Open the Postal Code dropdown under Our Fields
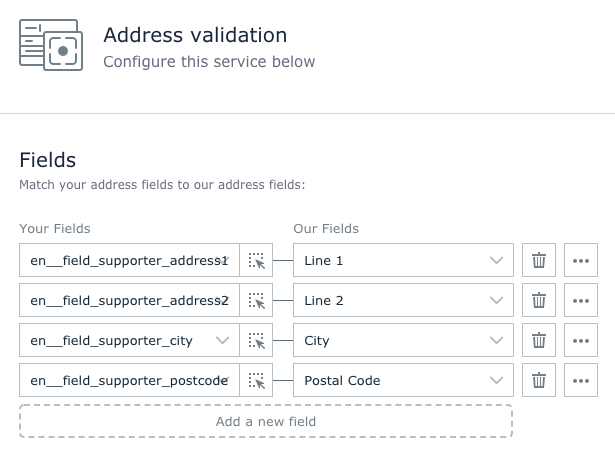Image resolution: width=615 pixels, height=457 pixels. coord(403,381)
